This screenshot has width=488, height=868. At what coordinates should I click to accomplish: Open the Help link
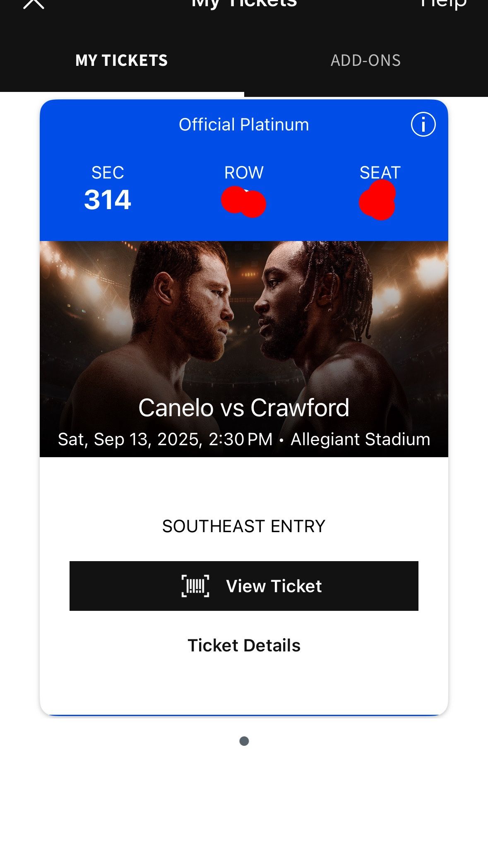443,4
